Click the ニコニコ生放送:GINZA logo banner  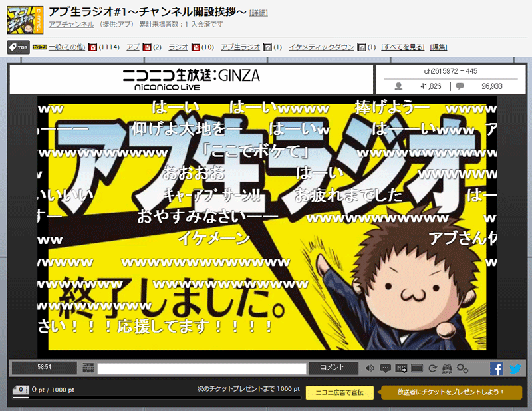coord(192,79)
